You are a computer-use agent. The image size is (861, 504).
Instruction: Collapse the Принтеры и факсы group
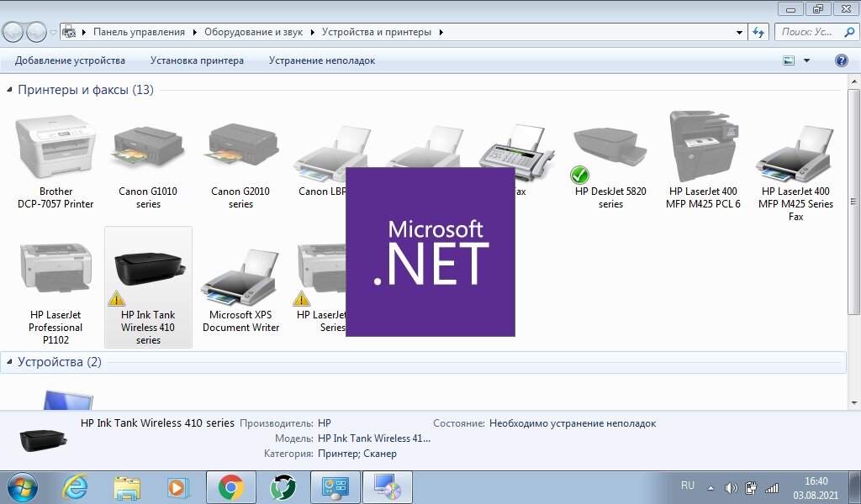(9, 89)
